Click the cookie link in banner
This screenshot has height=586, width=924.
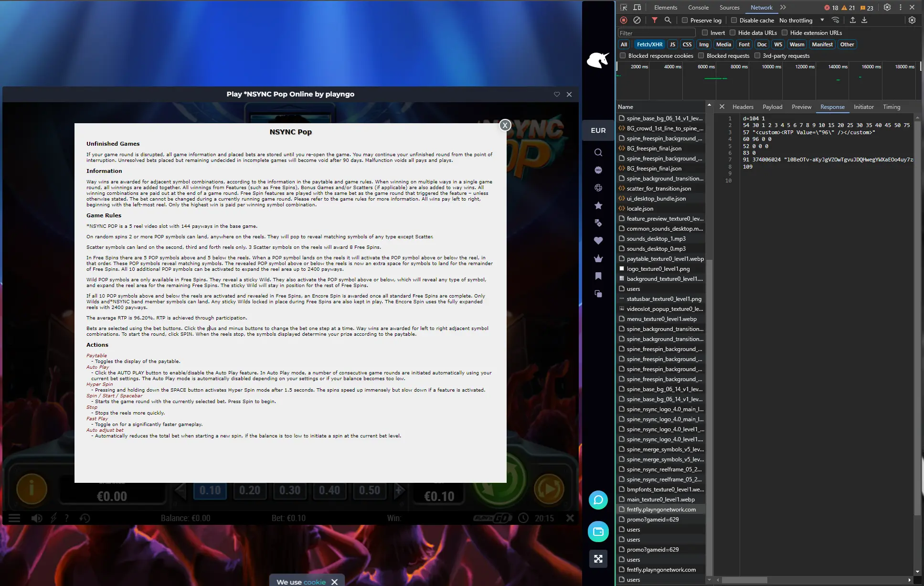(315, 582)
